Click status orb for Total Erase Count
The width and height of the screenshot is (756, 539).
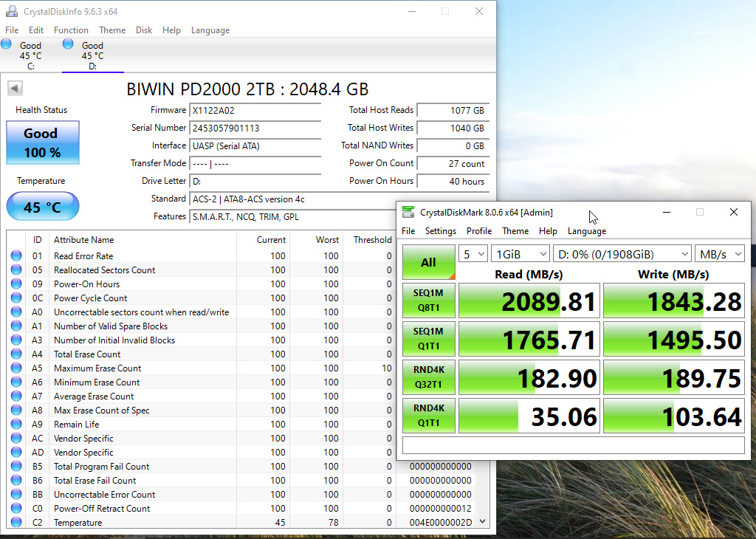click(16, 354)
